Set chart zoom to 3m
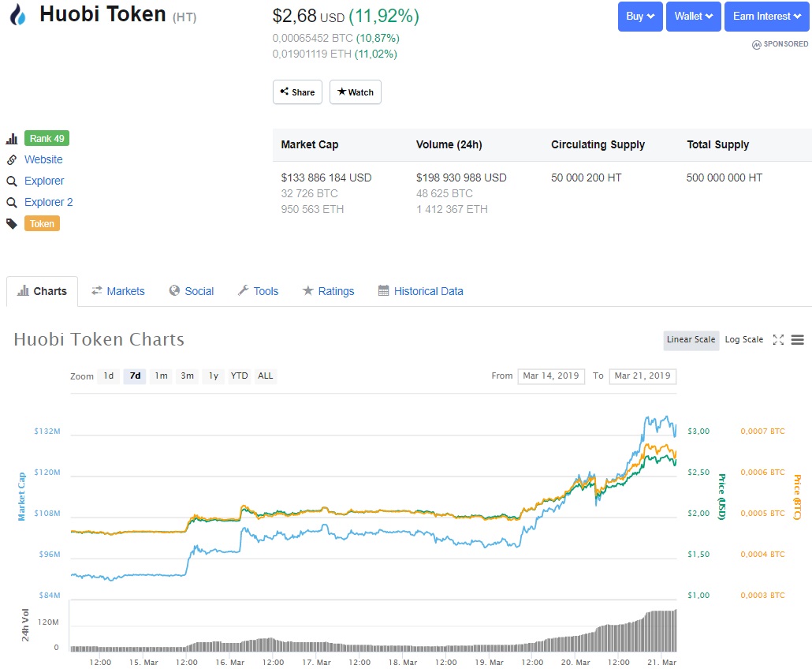The width and height of the screenshot is (812, 669). tap(187, 376)
